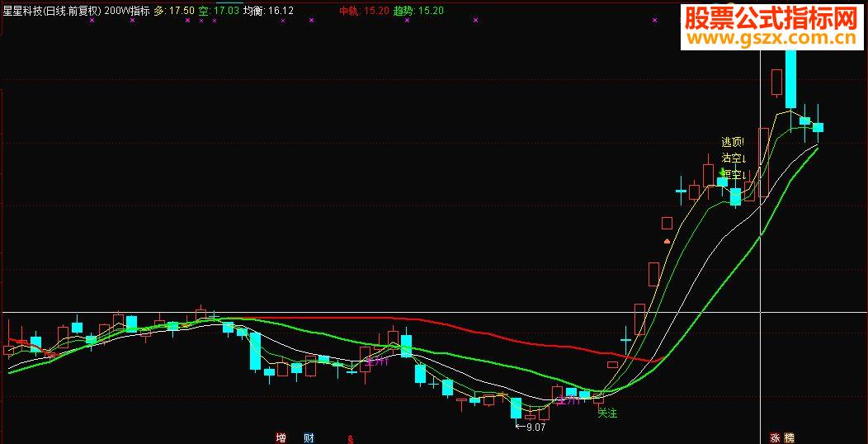Click the 涨 marker icon
Image resolution: width=868 pixels, height=444 pixels.
[775, 438]
